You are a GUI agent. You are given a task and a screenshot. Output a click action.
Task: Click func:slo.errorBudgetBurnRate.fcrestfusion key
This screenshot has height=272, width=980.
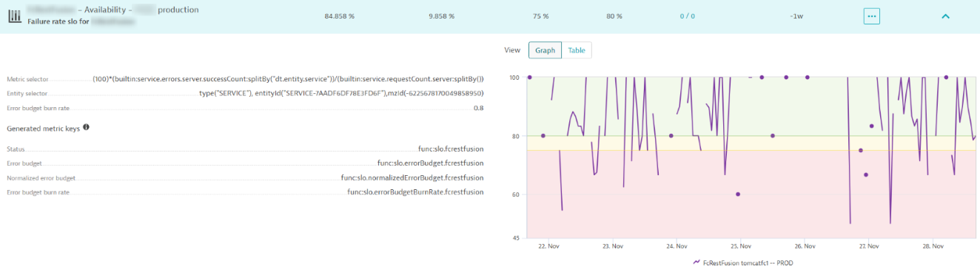415,192
